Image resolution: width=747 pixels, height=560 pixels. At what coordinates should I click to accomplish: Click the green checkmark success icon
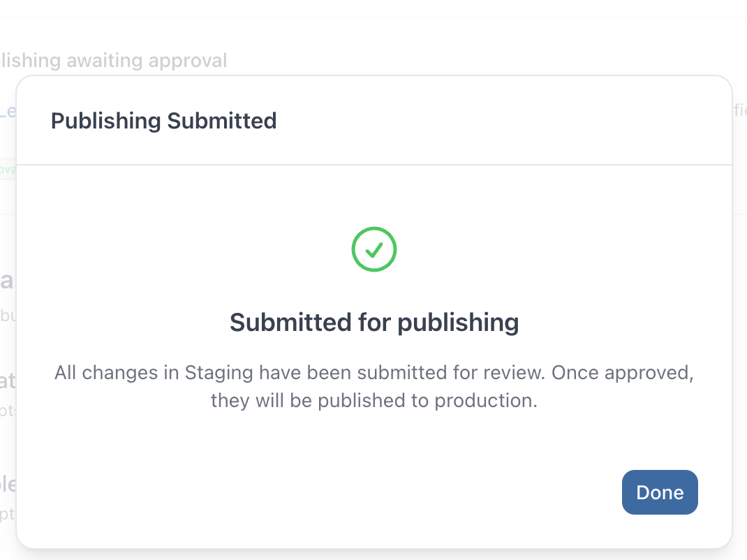[373, 249]
